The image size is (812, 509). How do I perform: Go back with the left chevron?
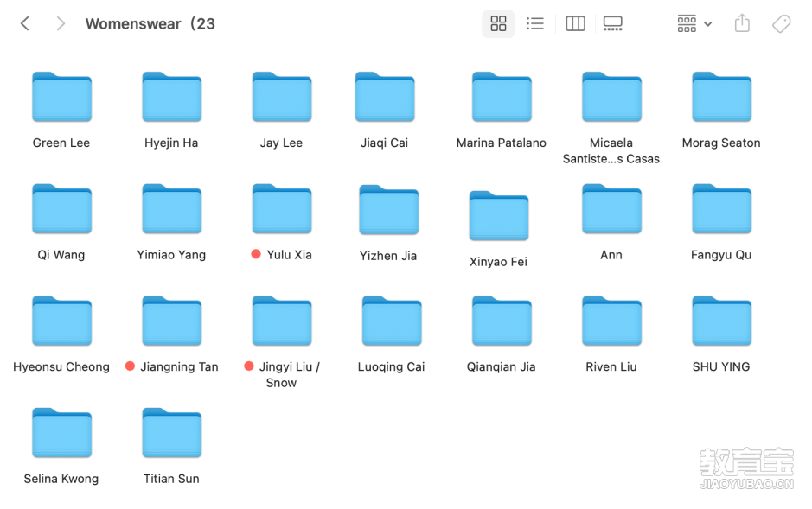tap(25, 23)
